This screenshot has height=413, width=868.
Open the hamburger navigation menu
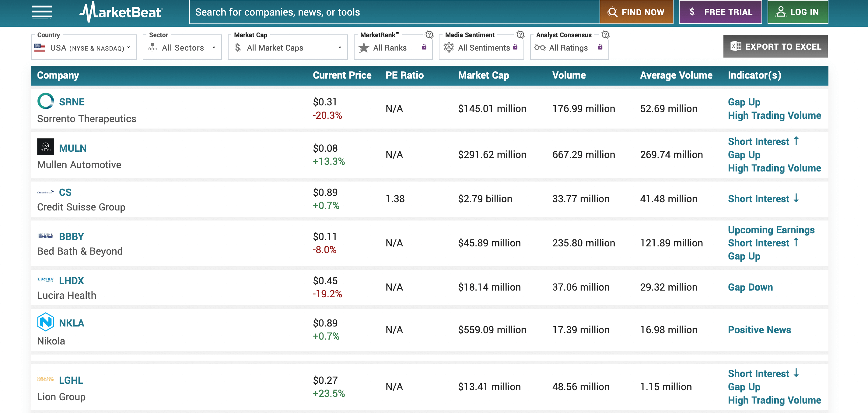pyautogui.click(x=42, y=12)
